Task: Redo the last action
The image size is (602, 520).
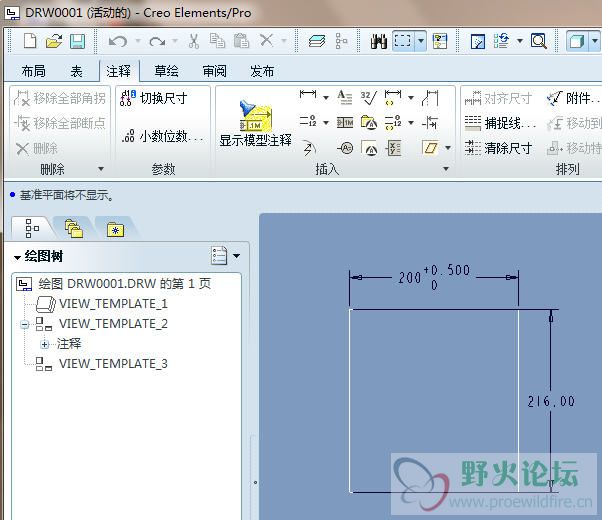Action: point(157,41)
